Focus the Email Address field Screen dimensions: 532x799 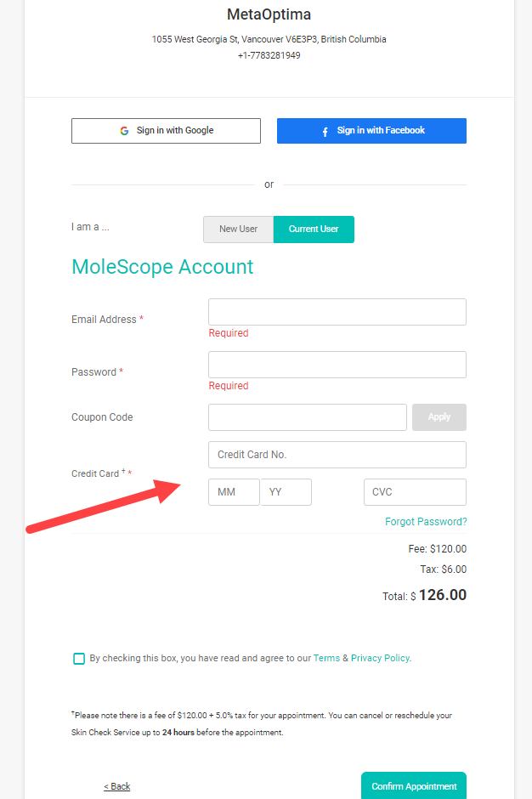(337, 312)
